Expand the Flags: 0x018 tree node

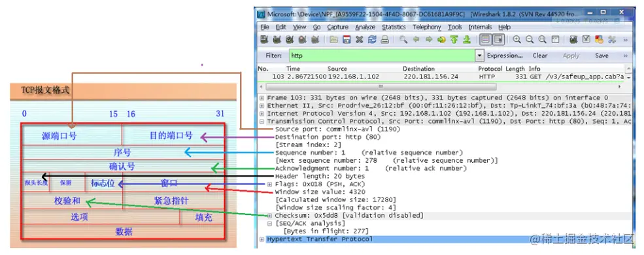coord(270,184)
